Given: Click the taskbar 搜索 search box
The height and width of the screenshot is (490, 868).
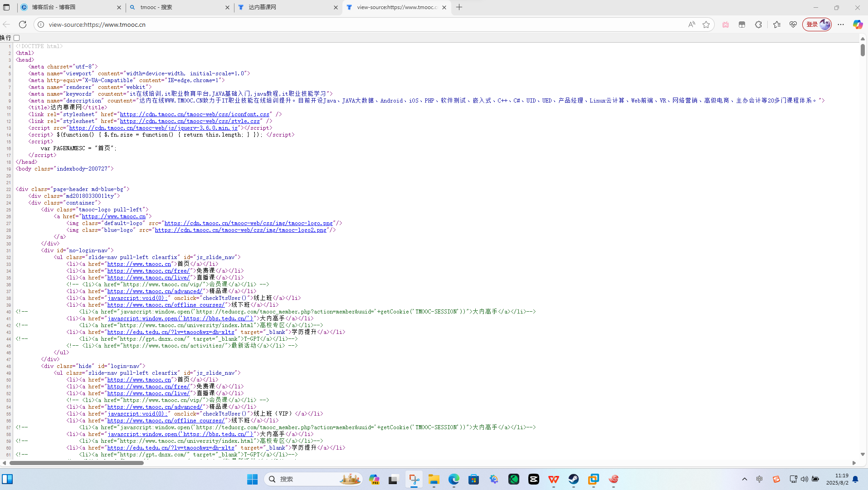Looking at the screenshot, I should (313, 479).
